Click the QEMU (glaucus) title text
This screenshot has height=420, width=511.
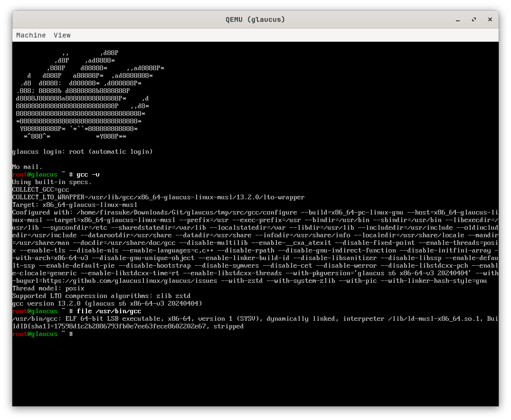[255, 19]
